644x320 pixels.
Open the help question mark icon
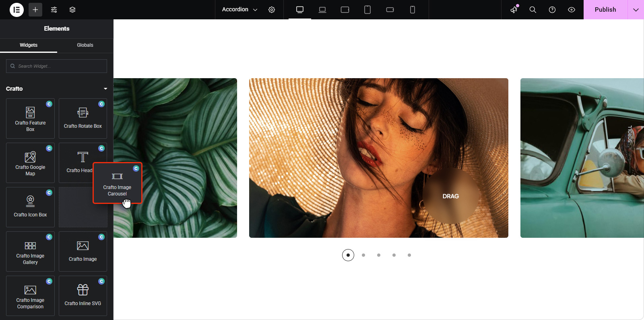(x=552, y=10)
